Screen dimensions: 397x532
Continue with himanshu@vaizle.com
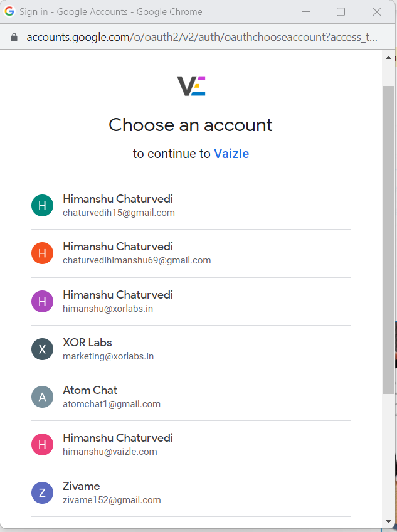tap(191, 445)
